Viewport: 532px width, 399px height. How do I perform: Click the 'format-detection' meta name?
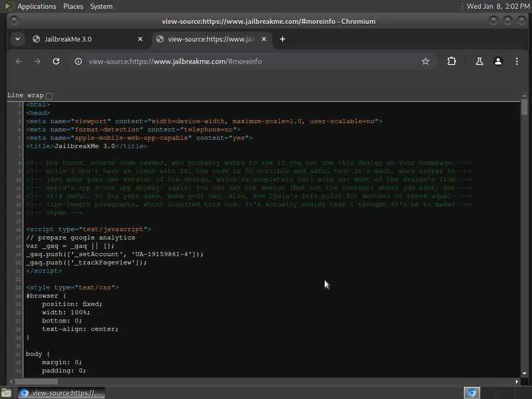pos(107,129)
